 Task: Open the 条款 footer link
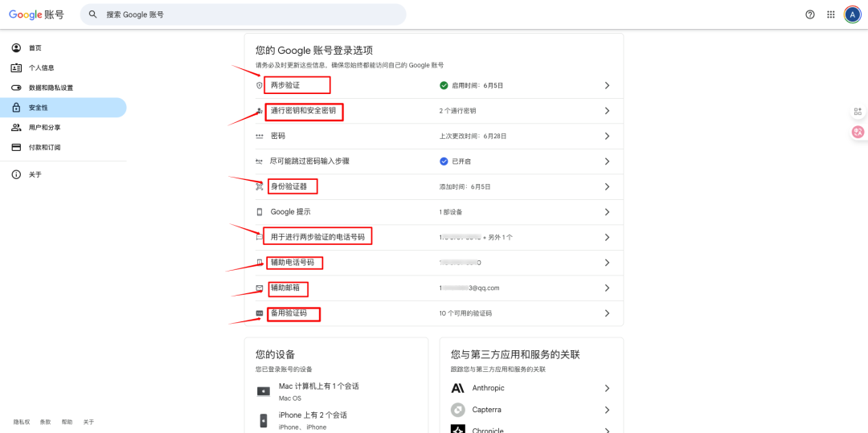pos(45,422)
